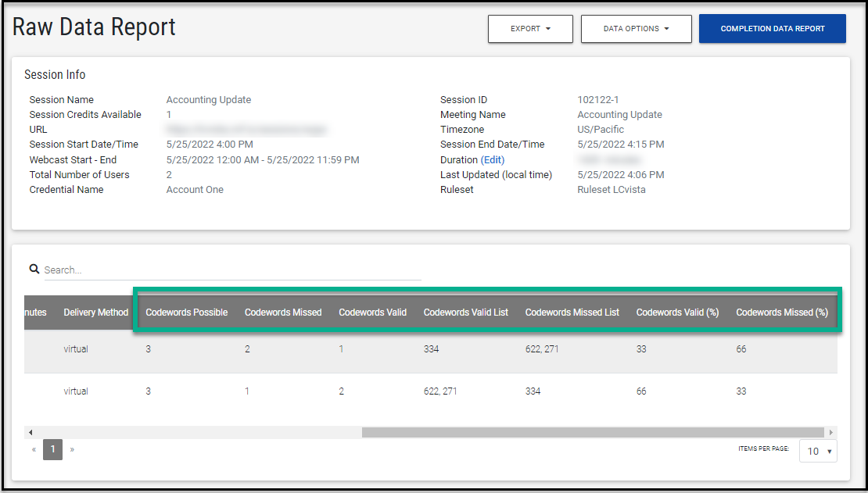
Task: Change items per page dropdown
Action: tap(818, 451)
